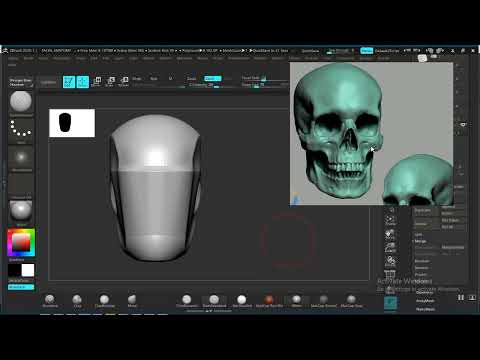Apply the MatCap Red Wax material

click(269, 301)
